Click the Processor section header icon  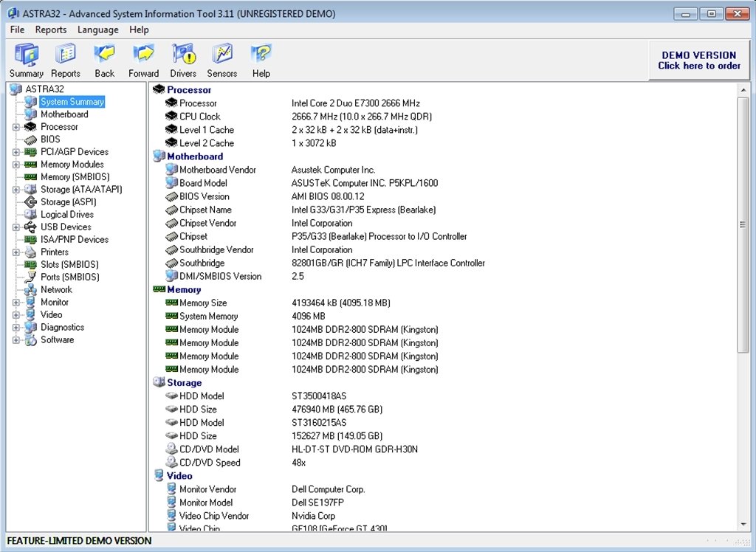pos(159,90)
